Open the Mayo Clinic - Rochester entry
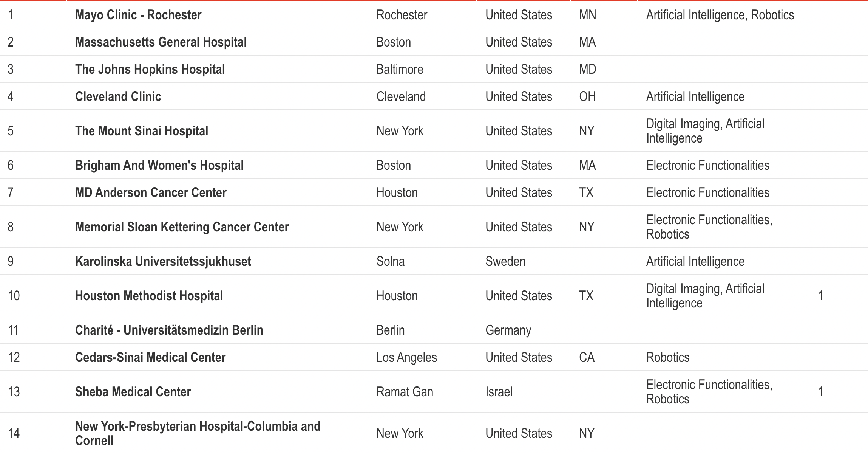 (x=138, y=15)
